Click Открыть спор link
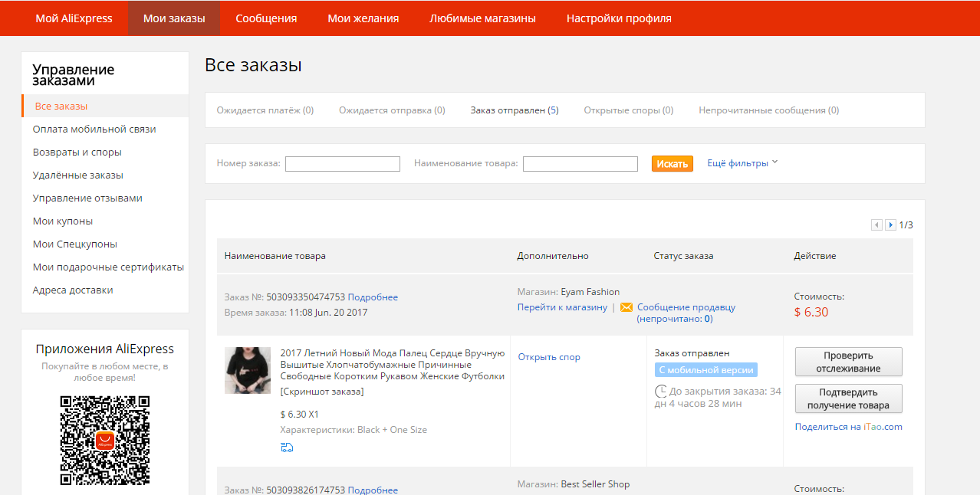This screenshot has width=980, height=495. click(549, 357)
